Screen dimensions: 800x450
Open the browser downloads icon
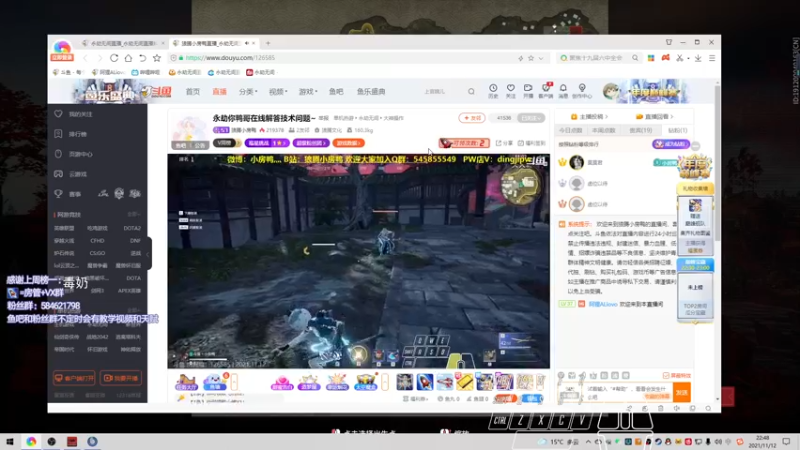pos(698,58)
